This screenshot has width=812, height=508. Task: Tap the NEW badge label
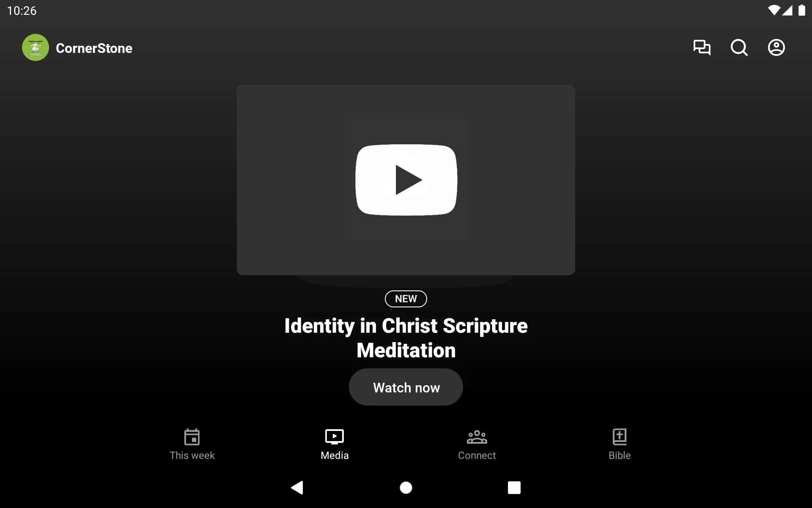(x=406, y=298)
